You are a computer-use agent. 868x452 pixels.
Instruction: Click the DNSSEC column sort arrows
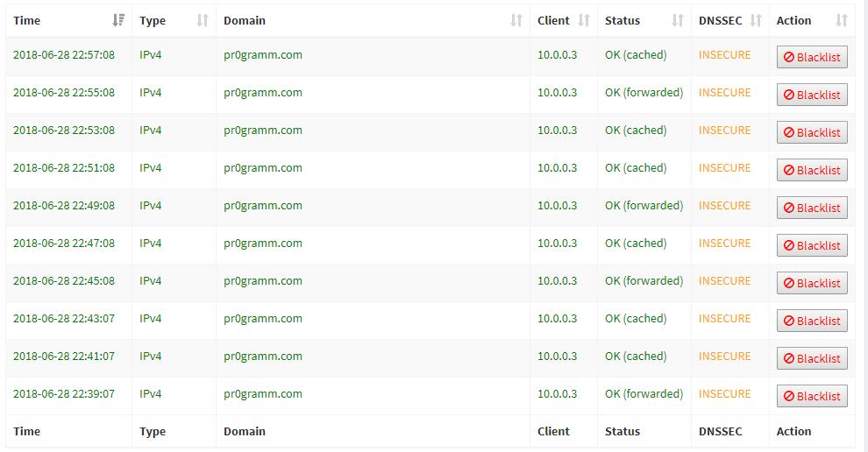[x=756, y=20]
